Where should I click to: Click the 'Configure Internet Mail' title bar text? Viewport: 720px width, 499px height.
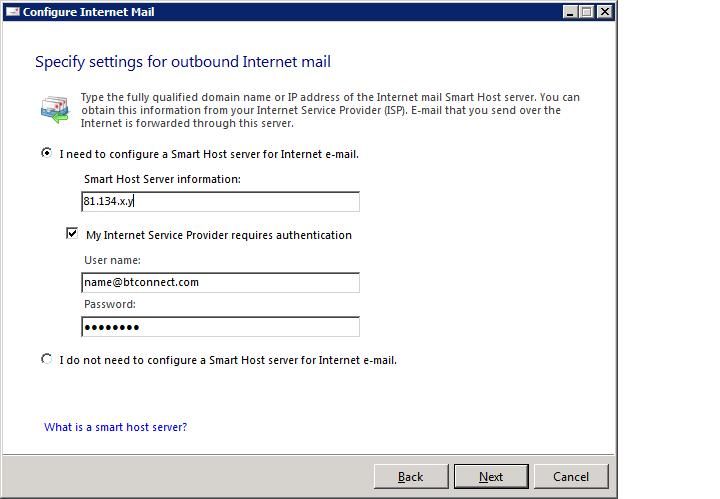(88, 12)
